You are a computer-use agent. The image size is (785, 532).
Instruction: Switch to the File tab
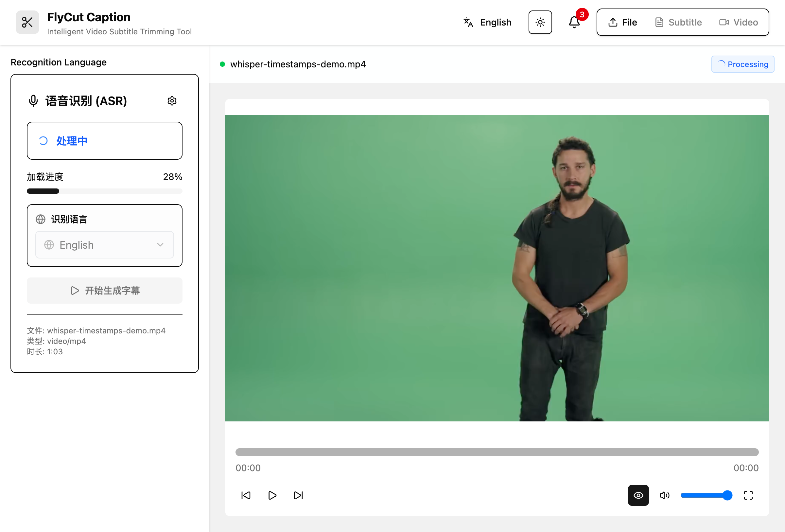[622, 22]
